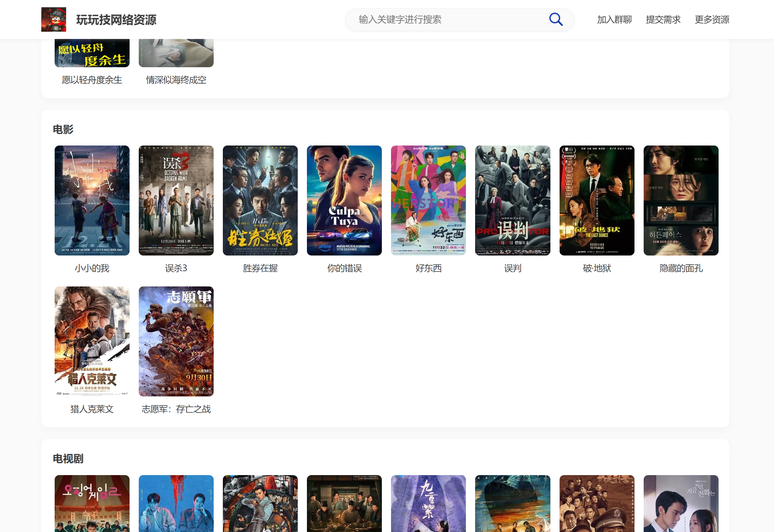Open the Squid Game 2 drama poster
Viewport: 774px width, 532px height.
(x=92, y=503)
